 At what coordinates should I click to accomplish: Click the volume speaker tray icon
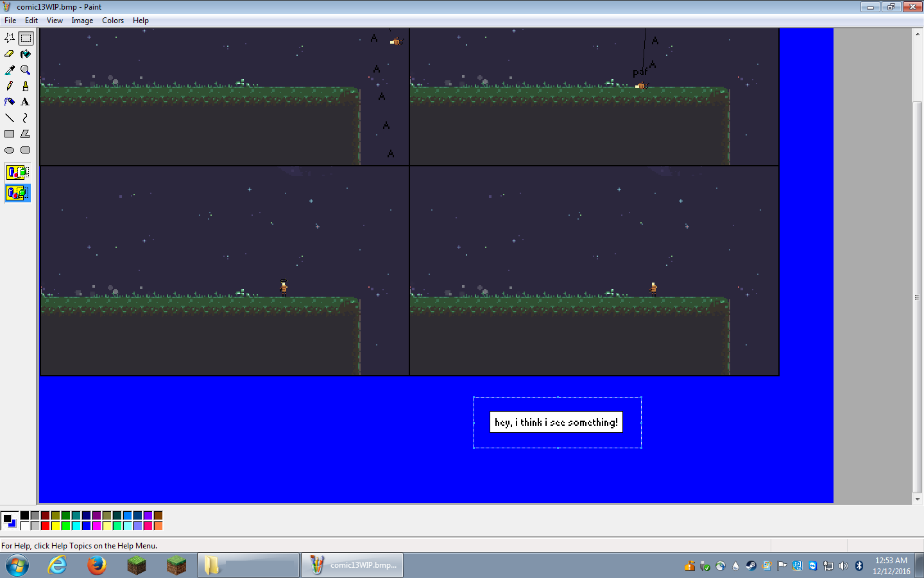pyautogui.click(x=843, y=566)
